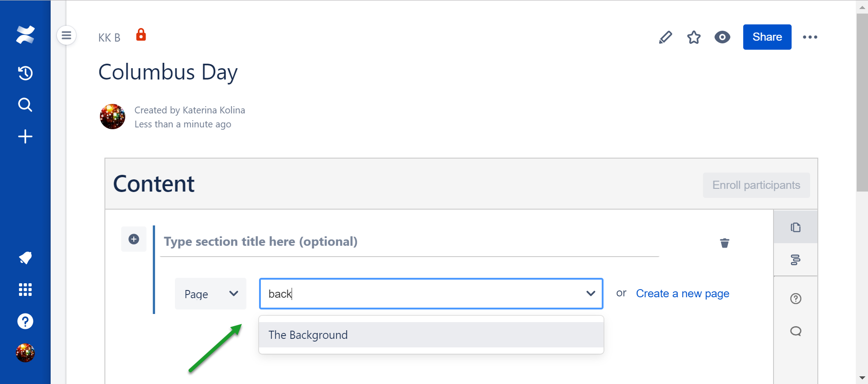
Task: Open recently viewed pages history
Action: point(25,73)
